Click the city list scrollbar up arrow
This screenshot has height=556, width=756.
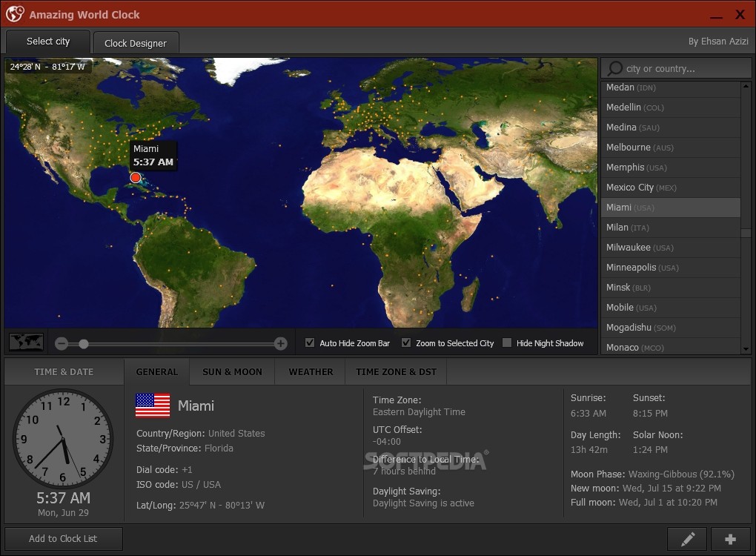click(746, 86)
